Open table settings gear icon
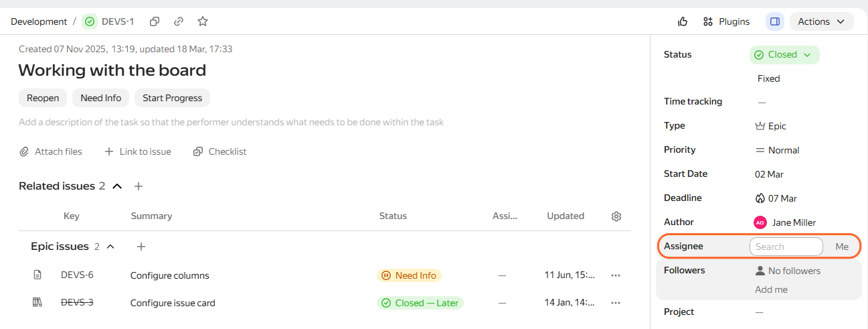868x329 pixels. pyautogui.click(x=616, y=216)
